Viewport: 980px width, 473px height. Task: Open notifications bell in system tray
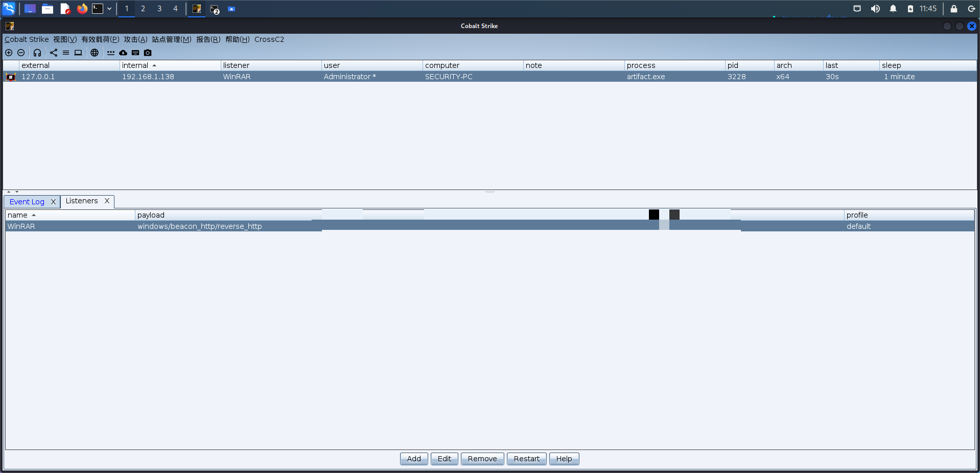(893, 9)
